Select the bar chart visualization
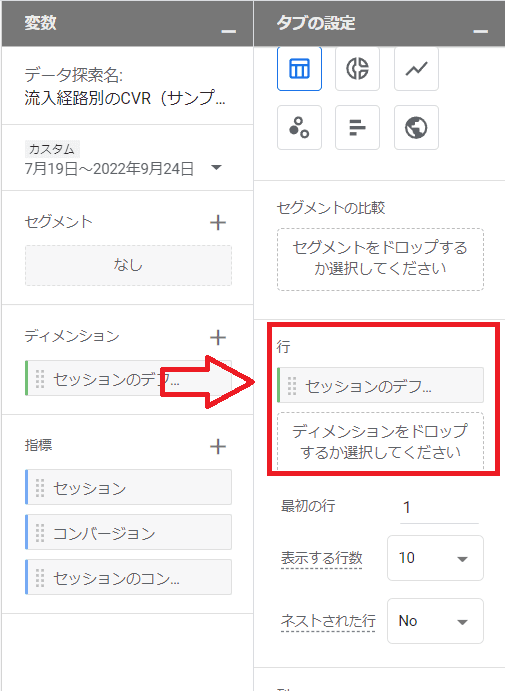Image resolution: width=505 pixels, height=691 pixels. tap(357, 127)
